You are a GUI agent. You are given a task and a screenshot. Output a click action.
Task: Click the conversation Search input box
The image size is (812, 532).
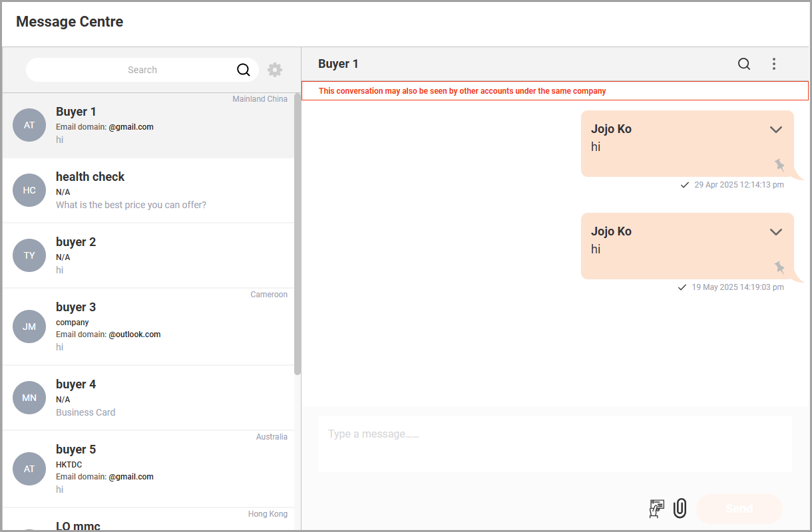tap(142, 70)
